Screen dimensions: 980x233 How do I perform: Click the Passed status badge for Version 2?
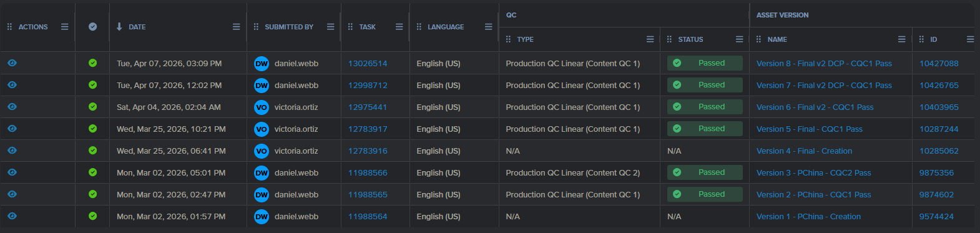705,194
